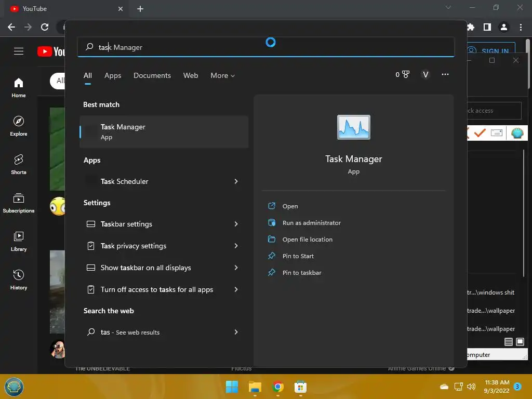Pin Task Manager to Start
532x399 pixels.
[x=298, y=256]
